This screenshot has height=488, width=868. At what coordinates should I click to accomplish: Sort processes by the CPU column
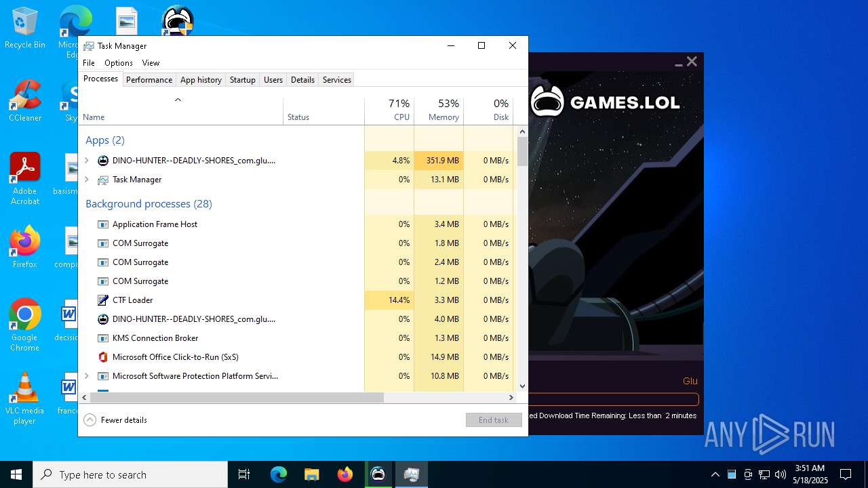[389, 111]
